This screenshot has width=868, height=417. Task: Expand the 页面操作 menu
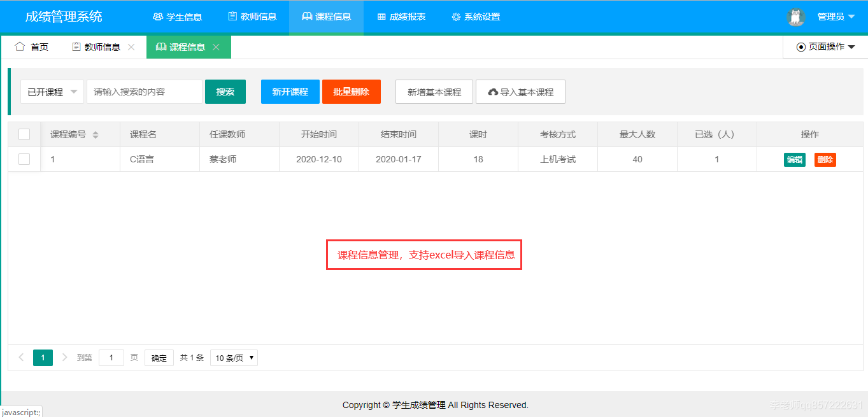[825, 46]
